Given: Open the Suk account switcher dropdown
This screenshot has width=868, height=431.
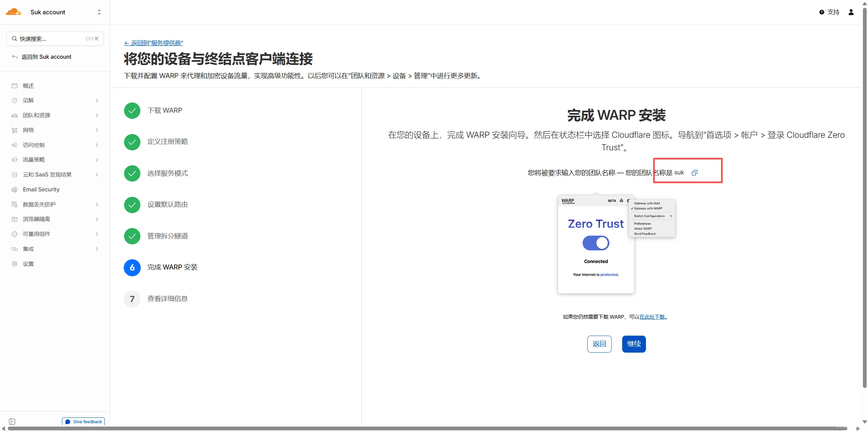Looking at the screenshot, I should 99,12.
